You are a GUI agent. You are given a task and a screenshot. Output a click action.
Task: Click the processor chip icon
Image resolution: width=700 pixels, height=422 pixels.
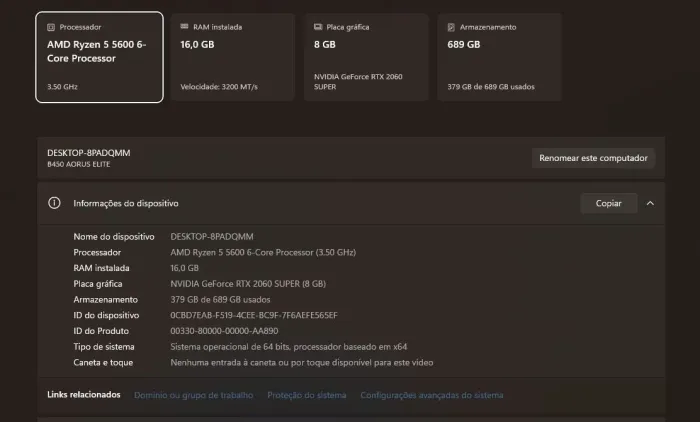tap(51, 27)
